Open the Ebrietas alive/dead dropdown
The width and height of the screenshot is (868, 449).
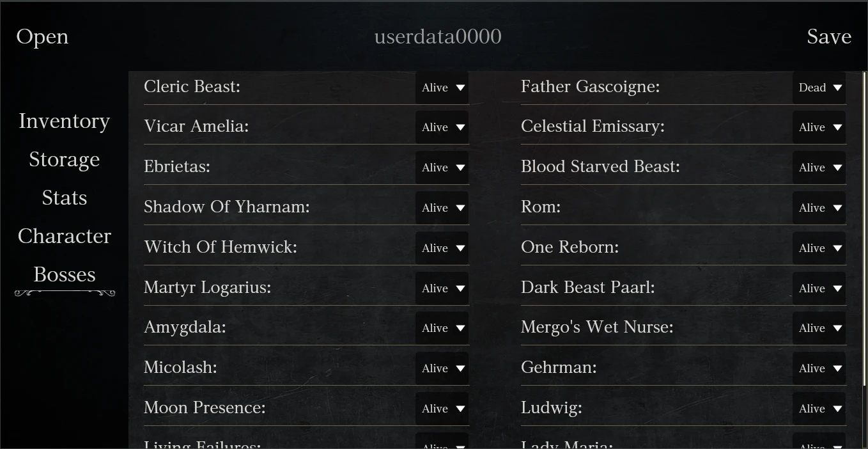click(x=442, y=168)
